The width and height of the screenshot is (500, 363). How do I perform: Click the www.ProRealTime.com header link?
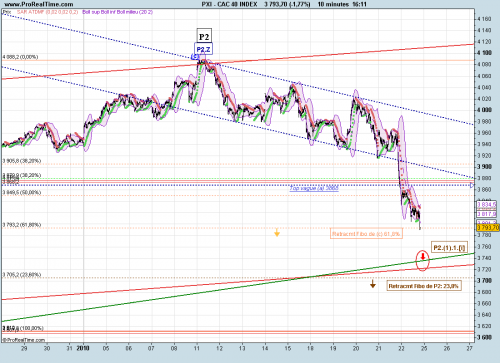39,4
